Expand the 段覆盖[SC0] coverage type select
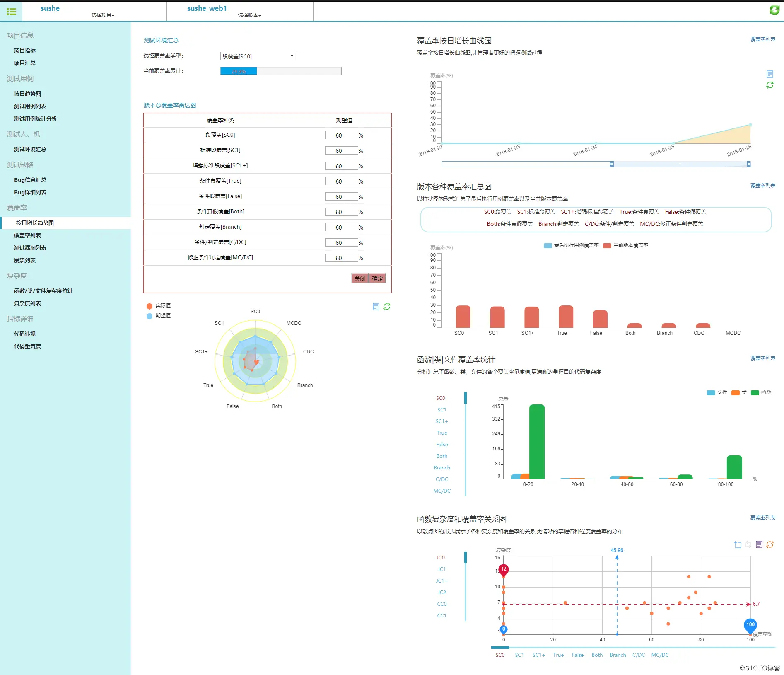This screenshot has width=784, height=675. 258,56
